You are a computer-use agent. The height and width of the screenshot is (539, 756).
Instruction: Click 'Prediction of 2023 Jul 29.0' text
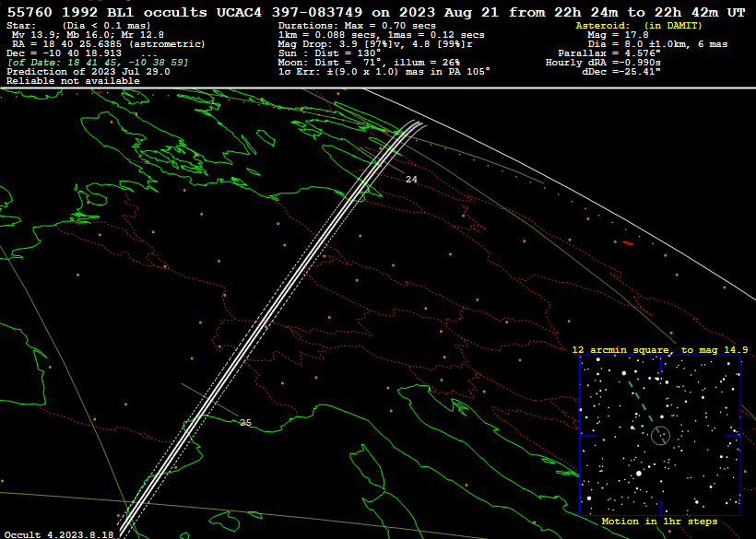(x=89, y=71)
